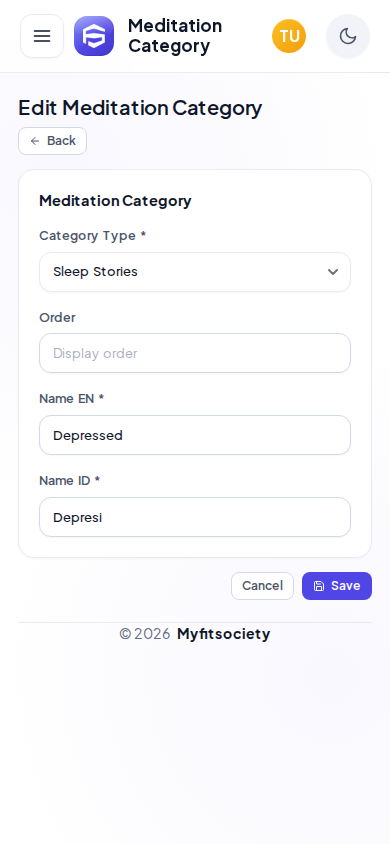The width and height of the screenshot is (390, 844).
Task: Open the hamburger navigation menu
Action: [x=42, y=36]
